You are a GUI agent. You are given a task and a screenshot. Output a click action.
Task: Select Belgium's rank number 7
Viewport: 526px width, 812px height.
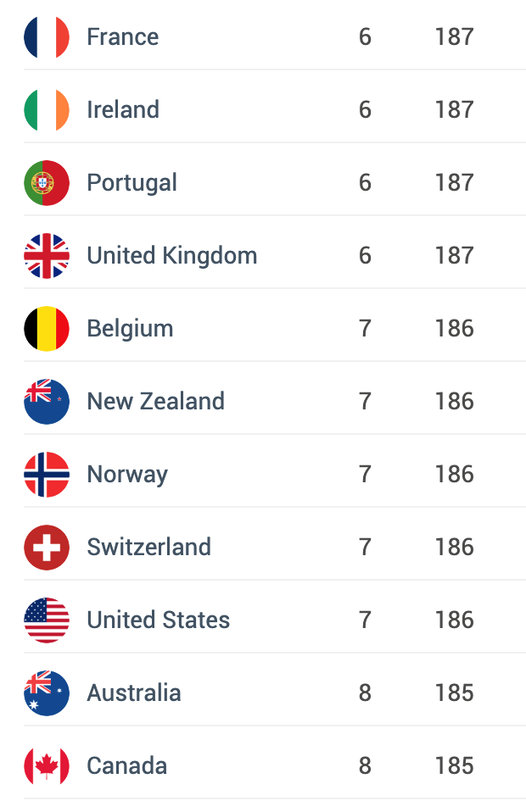point(365,329)
